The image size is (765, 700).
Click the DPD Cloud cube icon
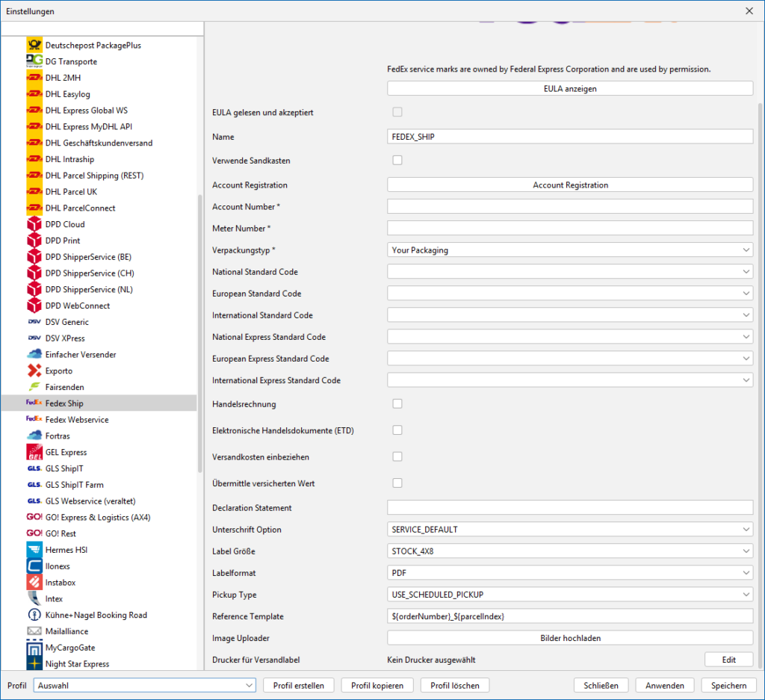coord(34,224)
